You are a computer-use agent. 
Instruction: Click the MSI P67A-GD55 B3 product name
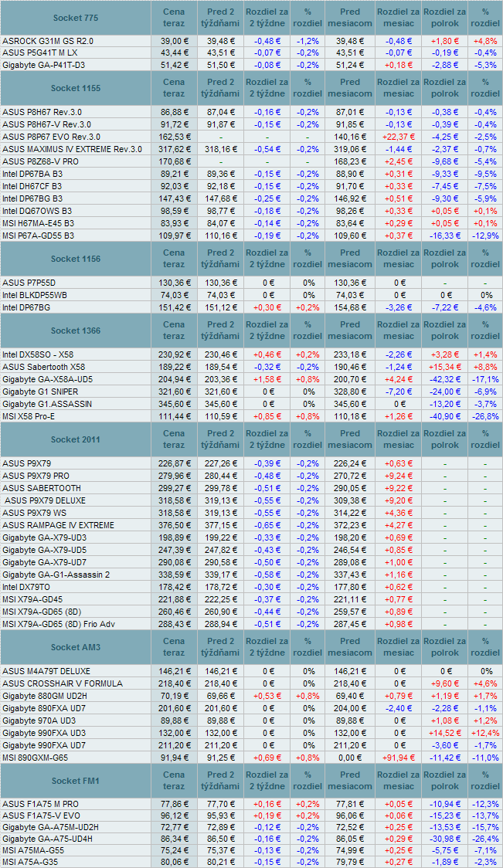(x=38, y=236)
